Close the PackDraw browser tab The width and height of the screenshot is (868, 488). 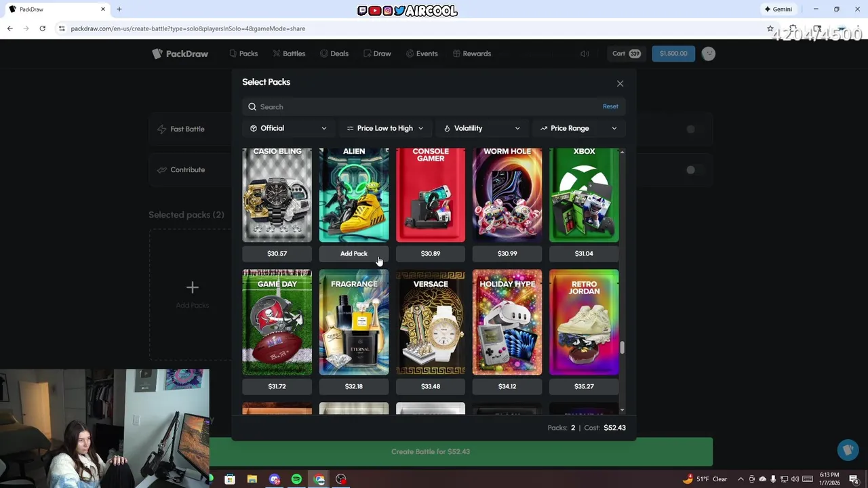(x=103, y=9)
